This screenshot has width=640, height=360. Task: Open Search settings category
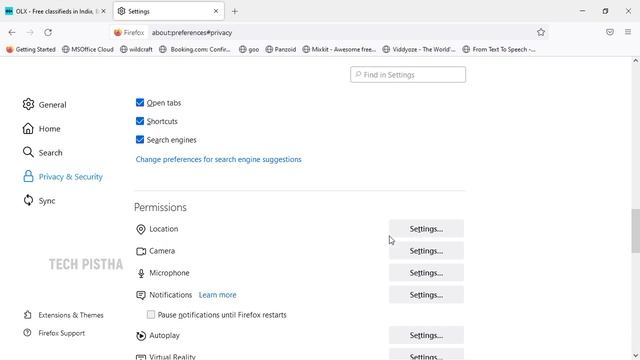coord(43,153)
